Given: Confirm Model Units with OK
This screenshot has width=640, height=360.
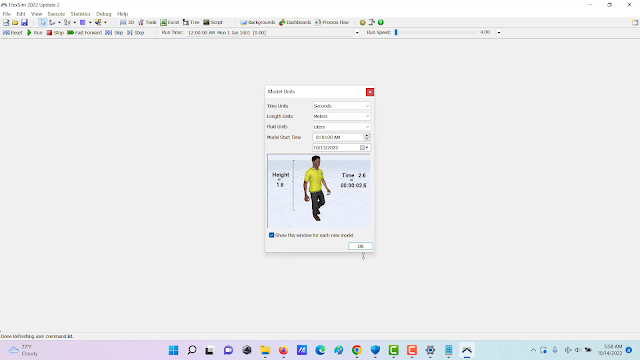Looking at the screenshot, I should coord(360,246).
